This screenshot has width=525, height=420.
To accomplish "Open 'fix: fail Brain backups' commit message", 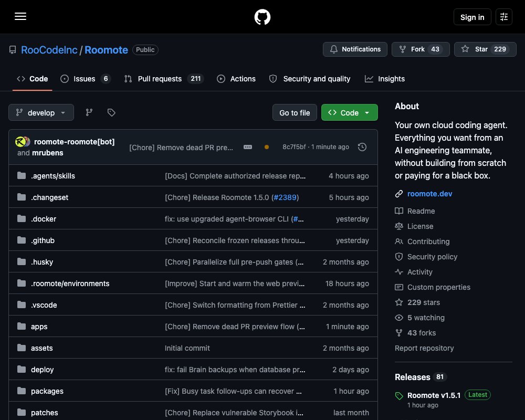I will (x=235, y=370).
